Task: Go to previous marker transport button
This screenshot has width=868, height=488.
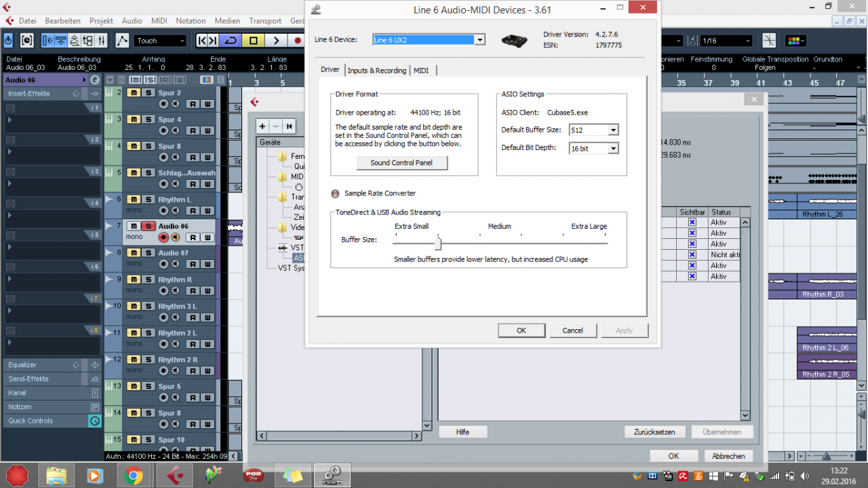Action: pos(201,41)
